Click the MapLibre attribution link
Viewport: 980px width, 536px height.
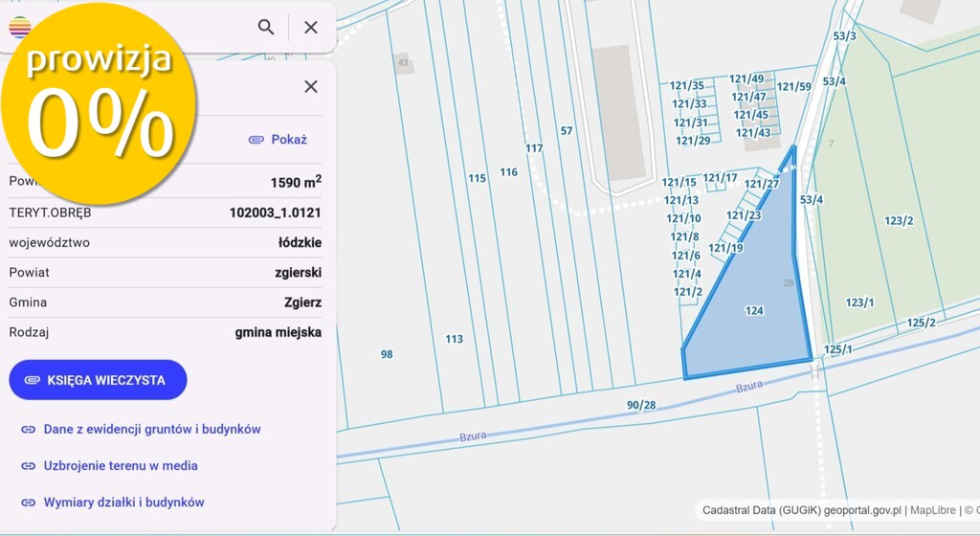pyautogui.click(x=932, y=510)
